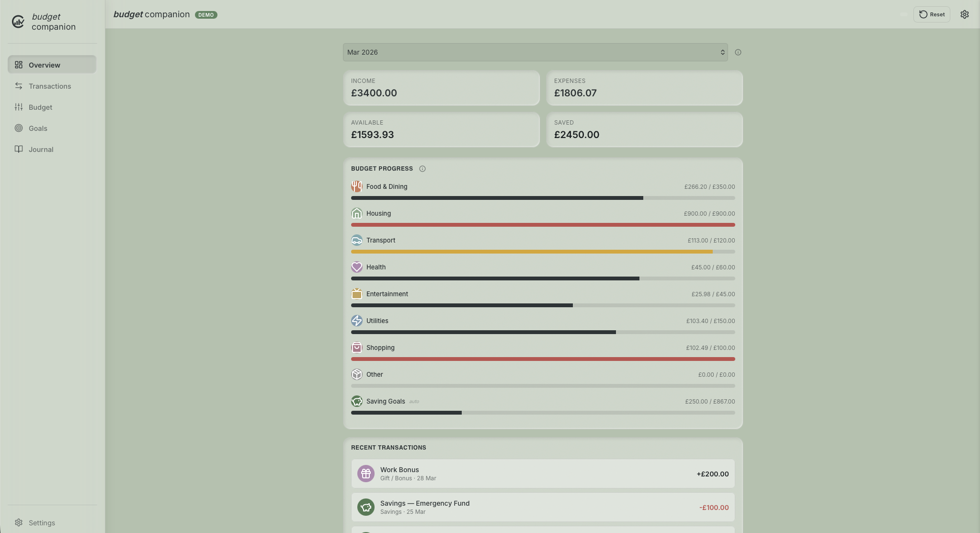The image size is (980, 533).
Task: Click the Shopping over-budget progress bar
Action: [x=543, y=359]
